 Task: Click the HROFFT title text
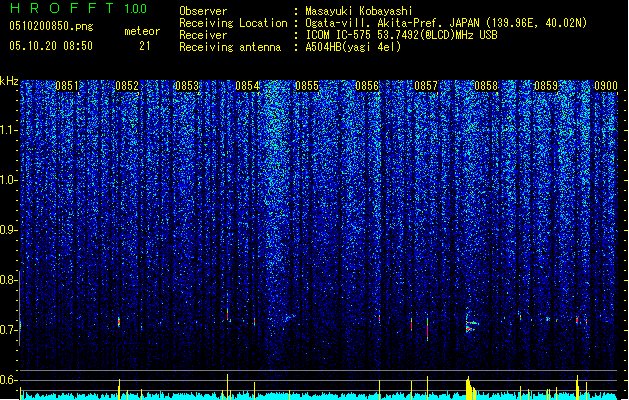62,8
